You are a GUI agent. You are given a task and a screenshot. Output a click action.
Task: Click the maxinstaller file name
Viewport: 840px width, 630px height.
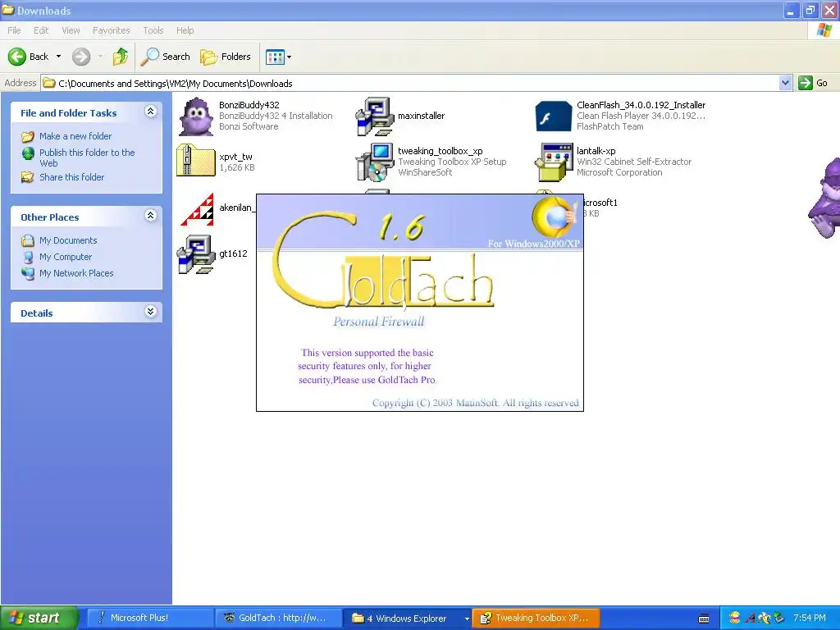click(x=421, y=116)
